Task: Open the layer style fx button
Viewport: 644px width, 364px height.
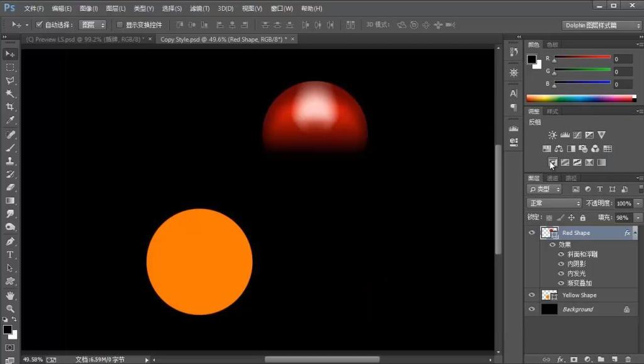Action: coord(560,359)
